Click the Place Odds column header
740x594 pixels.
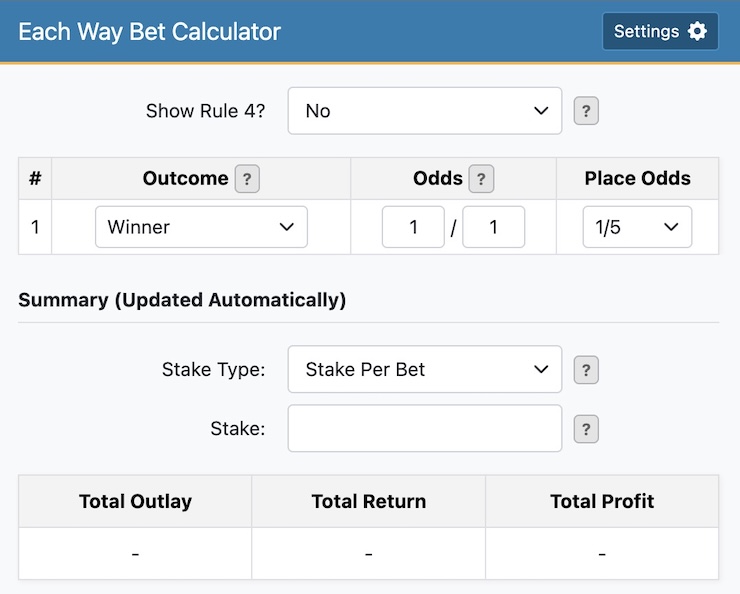(637, 179)
